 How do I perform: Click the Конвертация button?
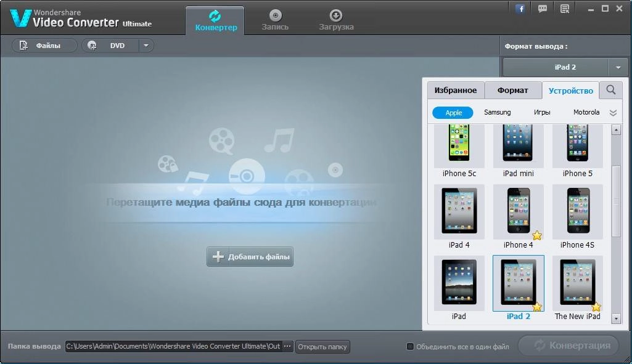pyautogui.click(x=568, y=346)
